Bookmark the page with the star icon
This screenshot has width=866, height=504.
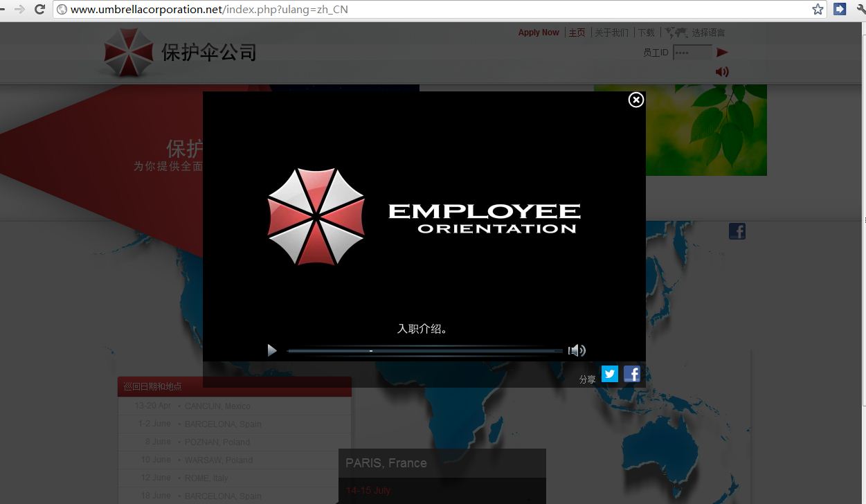[818, 9]
